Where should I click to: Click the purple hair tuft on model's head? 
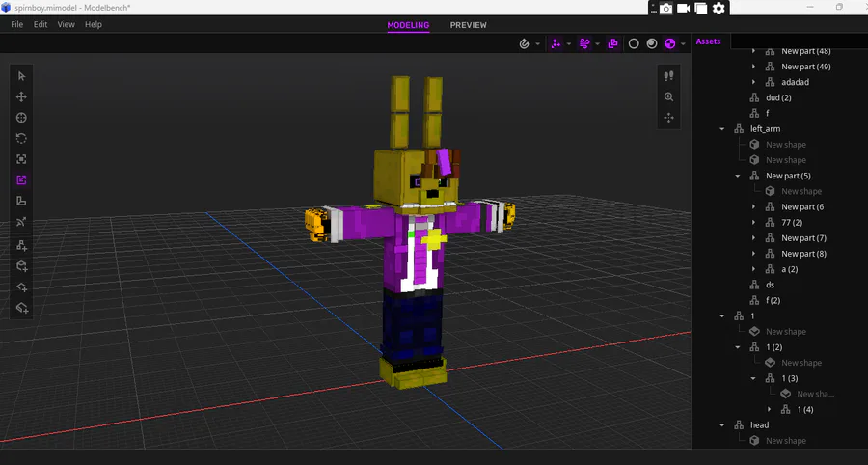pos(445,162)
